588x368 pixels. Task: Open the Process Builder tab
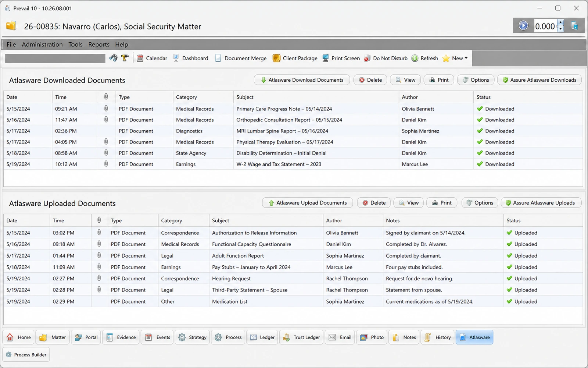pyautogui.click(x=26, y=355)
